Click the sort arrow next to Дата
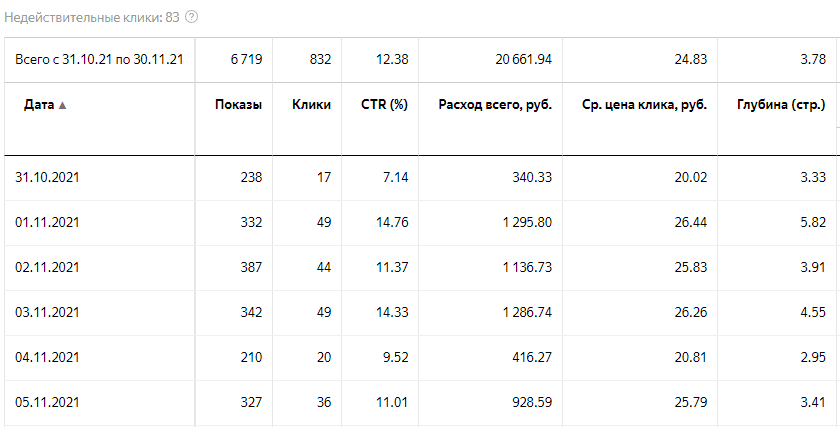The image size is (840, 427). [x=63, y=105]
